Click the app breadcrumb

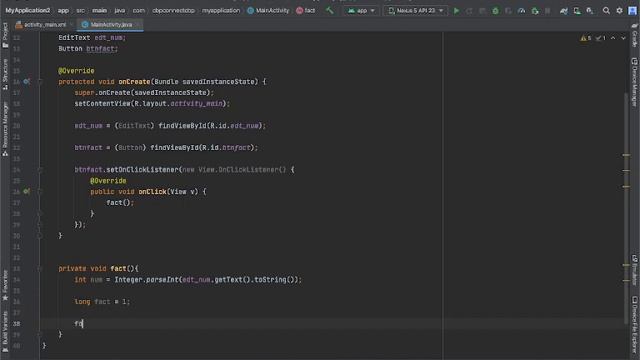tap(63, 11)
